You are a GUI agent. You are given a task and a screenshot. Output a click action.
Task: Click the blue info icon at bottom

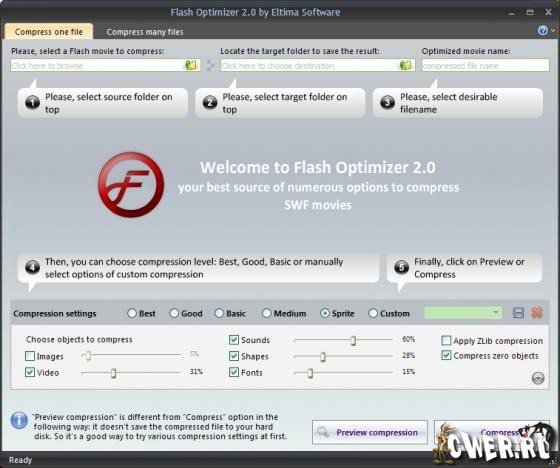pos(19,420)
